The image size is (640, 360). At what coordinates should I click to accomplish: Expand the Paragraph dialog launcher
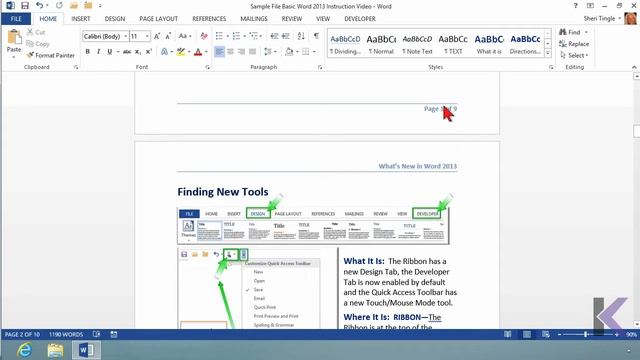pos(320,67)
